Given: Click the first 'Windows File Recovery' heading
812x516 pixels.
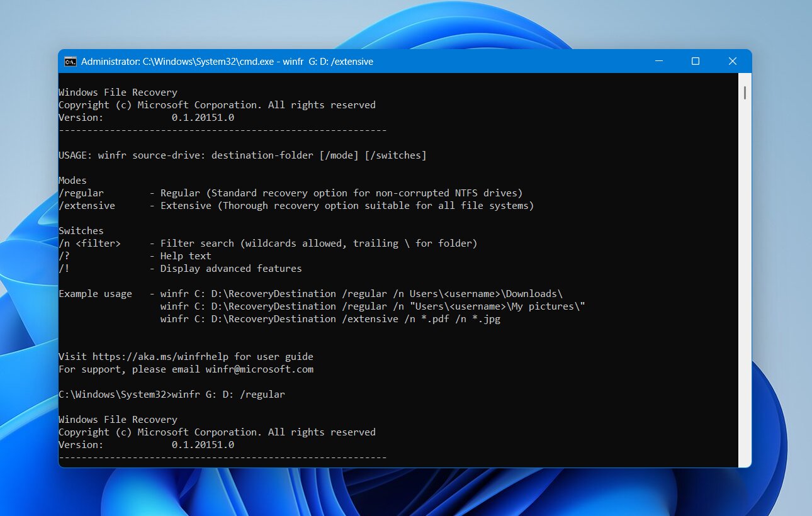Looking at the screenshot, I should coord(118,93).
